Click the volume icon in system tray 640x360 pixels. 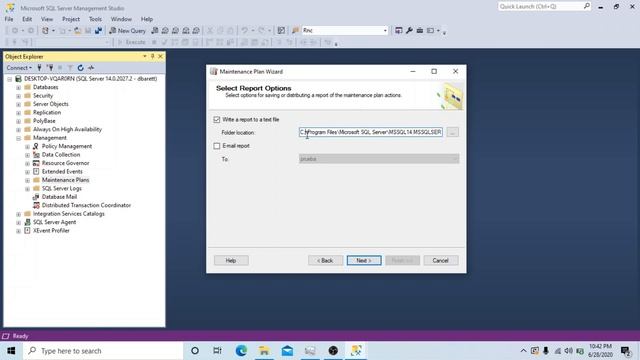point(568,351)
